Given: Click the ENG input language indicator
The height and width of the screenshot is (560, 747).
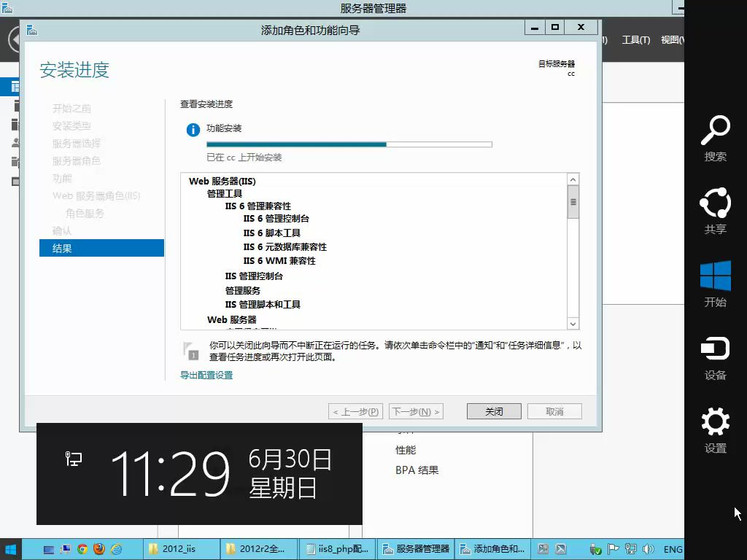Looking at the screenshot, I should click(673, 549).
